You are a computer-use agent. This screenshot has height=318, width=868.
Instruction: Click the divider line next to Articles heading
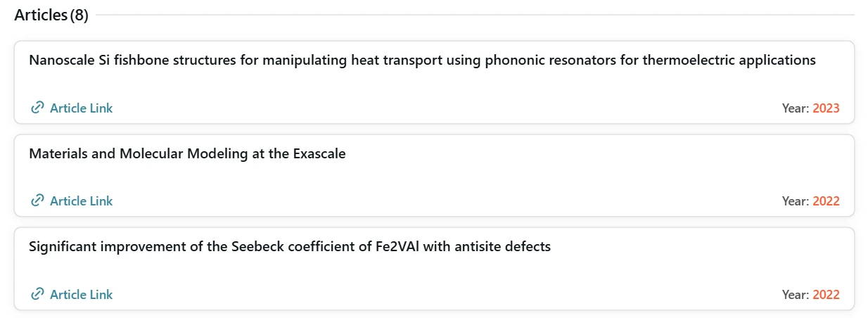[475, 15]
